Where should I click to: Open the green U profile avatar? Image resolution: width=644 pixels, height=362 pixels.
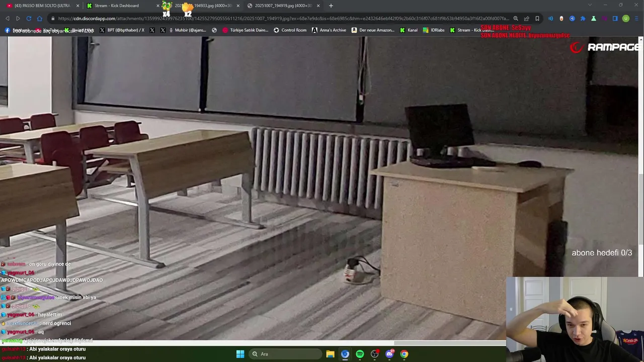(626, 19)
